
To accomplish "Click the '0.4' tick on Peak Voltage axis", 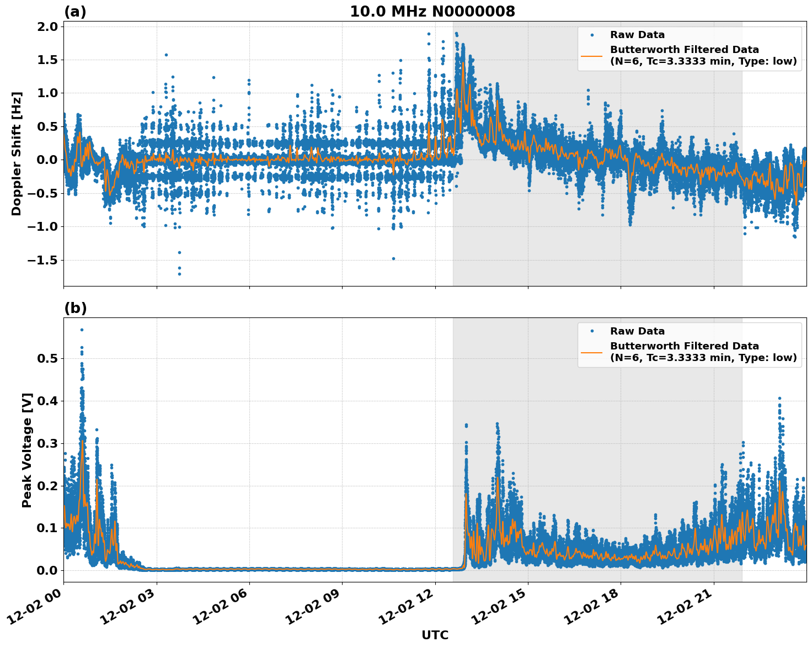I will point(47,401).
